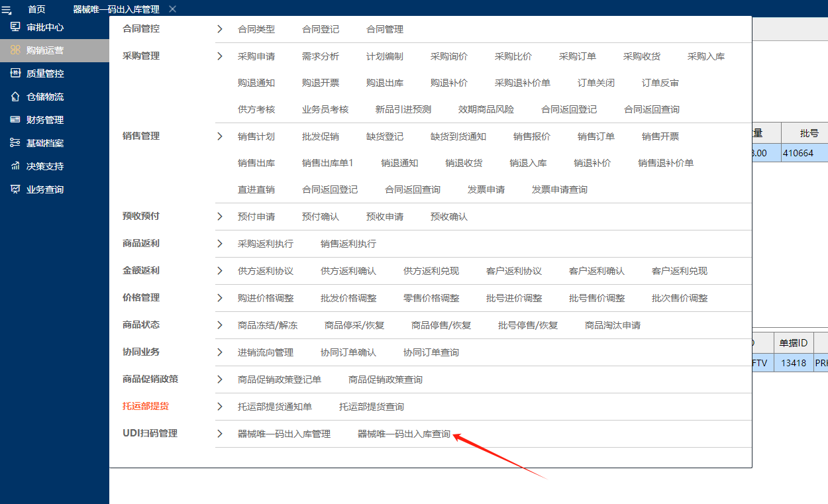Screen dimensions: 828x504
Task: Open 器械唯一码出入库查询 link
Action: 404,434
